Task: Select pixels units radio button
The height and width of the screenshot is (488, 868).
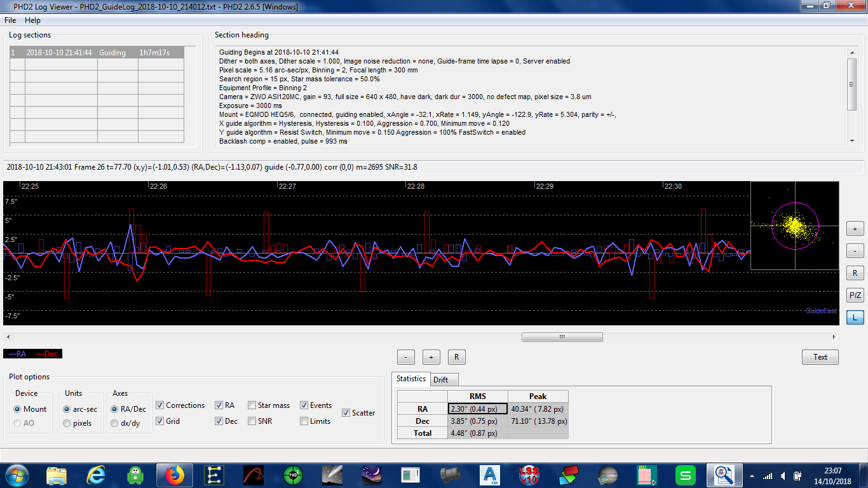Action: 67,423
